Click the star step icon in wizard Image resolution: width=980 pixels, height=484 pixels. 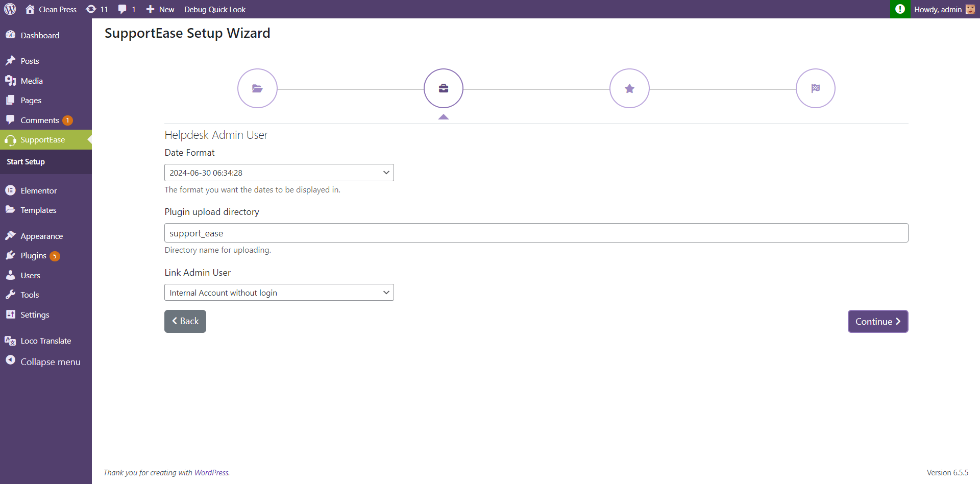click(630, 88)
